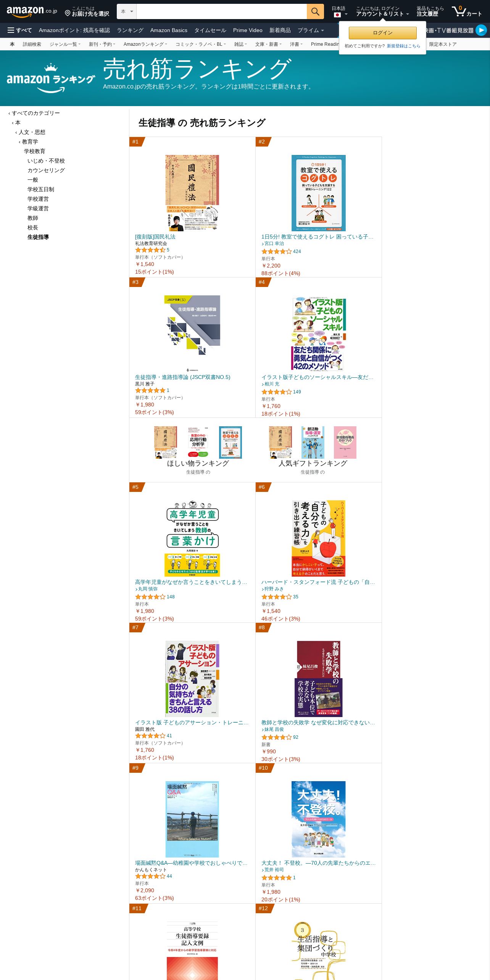490x980 pixels.
Task: Open the Prime Video nav item
Action: [248, 30]
